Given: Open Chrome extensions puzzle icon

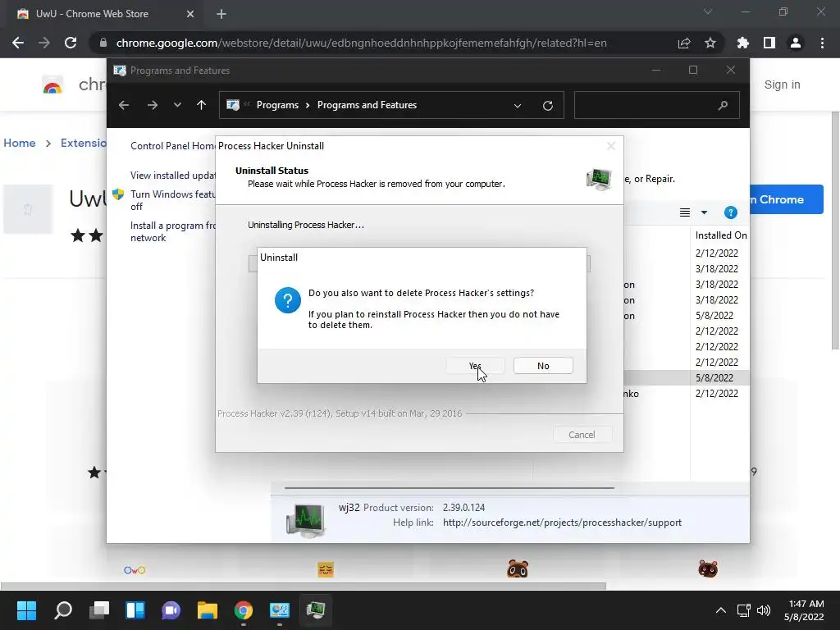Looking at the screenshot, I should coord(742,43).
